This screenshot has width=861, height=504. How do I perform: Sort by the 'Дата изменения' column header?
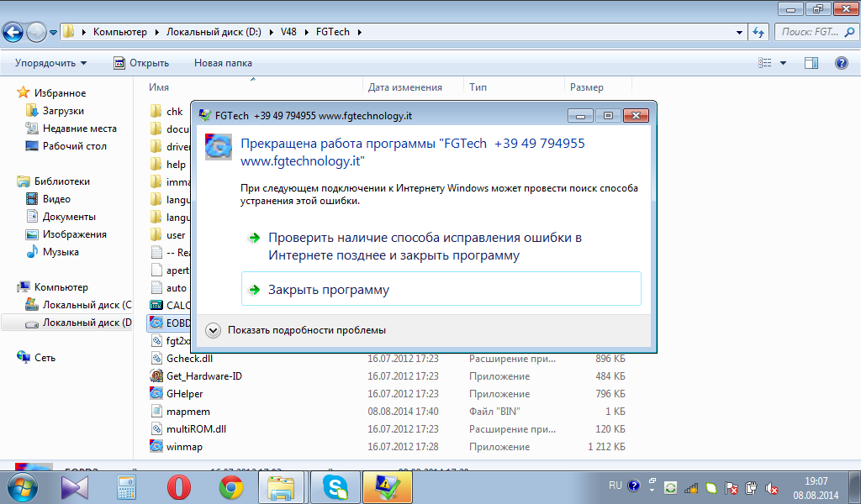point(404,87)
